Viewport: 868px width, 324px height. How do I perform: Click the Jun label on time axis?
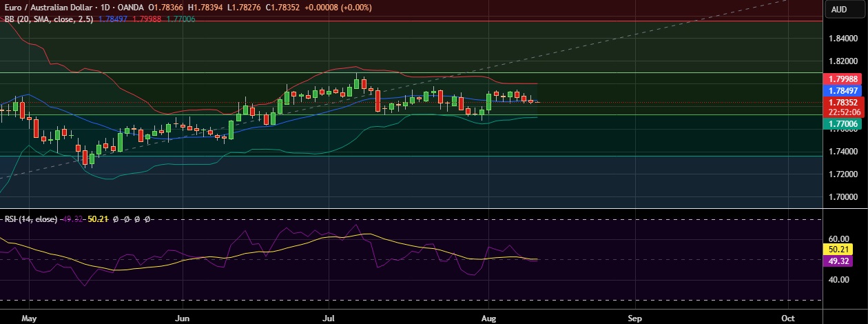183,318
